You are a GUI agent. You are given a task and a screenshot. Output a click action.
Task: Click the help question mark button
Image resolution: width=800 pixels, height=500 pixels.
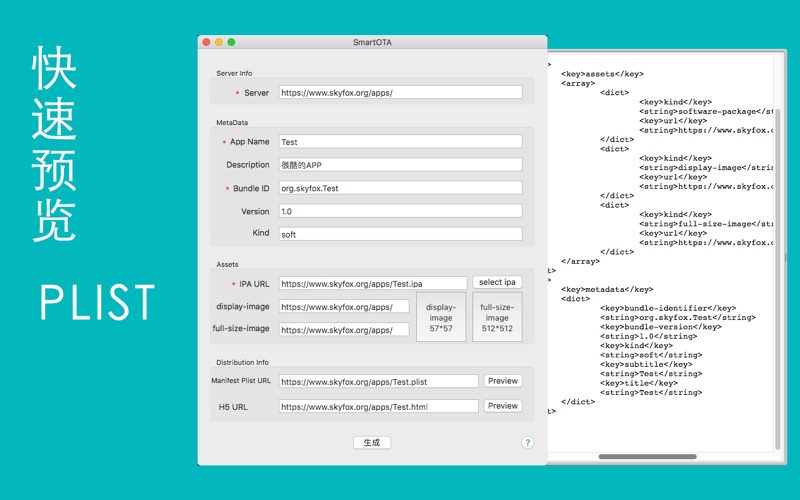527,442
